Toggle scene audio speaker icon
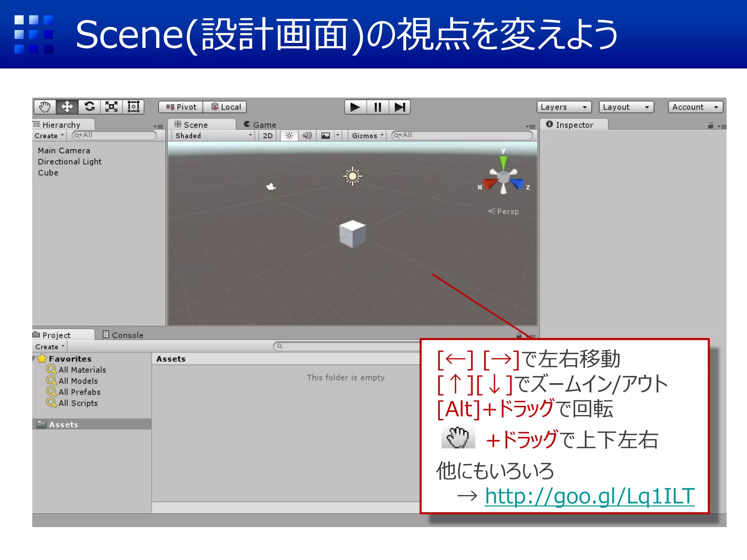 [307, 136]
